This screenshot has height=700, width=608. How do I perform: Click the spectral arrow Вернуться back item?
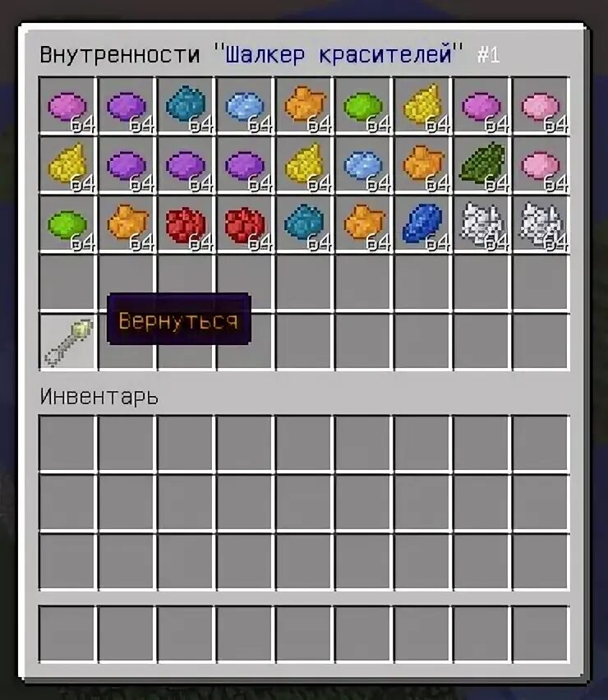pyautogui.click(x=68, y=343)
